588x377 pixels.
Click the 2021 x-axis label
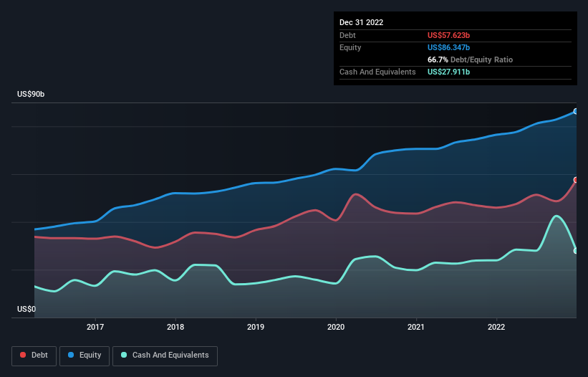[x=416, y=327]
